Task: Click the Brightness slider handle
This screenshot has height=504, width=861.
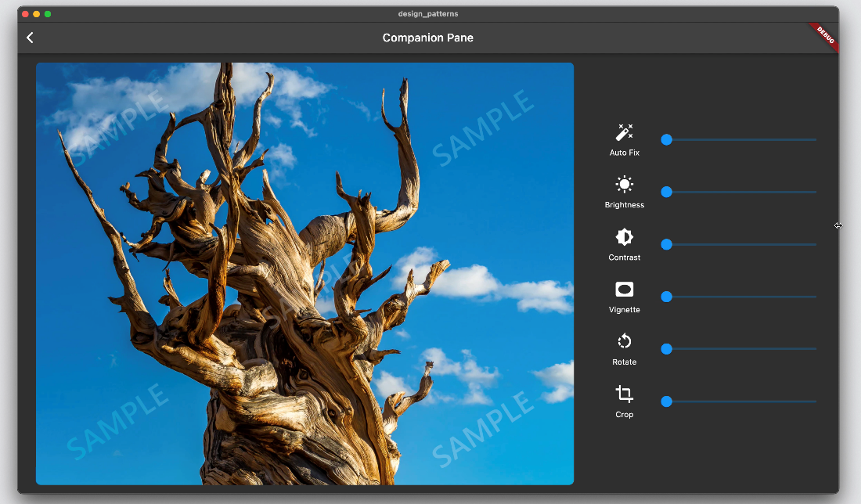Action: click(666, 192)
